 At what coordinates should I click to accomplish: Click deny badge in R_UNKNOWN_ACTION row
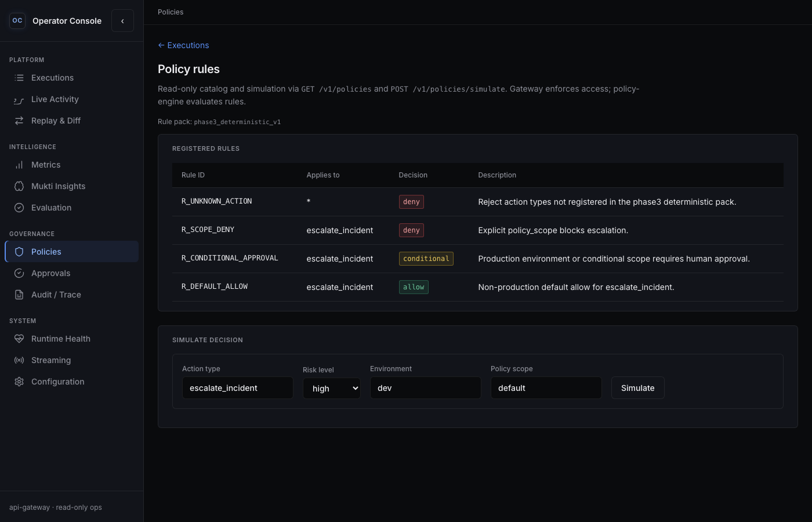[411, 202]
